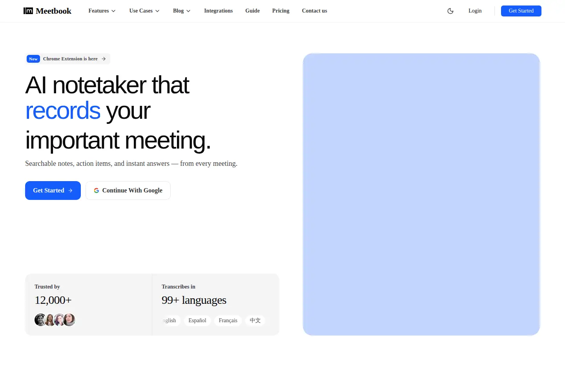Expand the Features dropdown
Image resolution: width=565 pixels, height=392 pixels.
pos(102,11)
